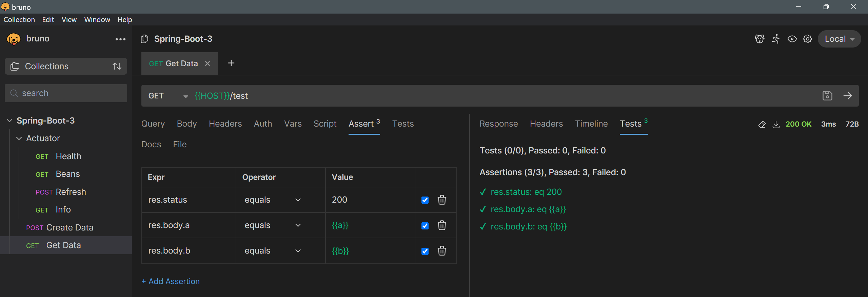868x297 pixels.
Task: Switch to the Auth tab
Action: (x=263, y=124)
